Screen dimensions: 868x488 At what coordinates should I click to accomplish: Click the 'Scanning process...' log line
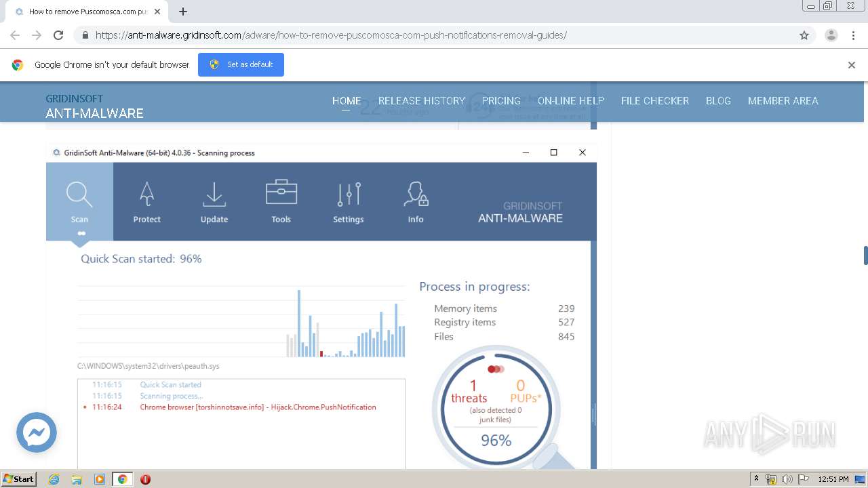pos(171,396)
